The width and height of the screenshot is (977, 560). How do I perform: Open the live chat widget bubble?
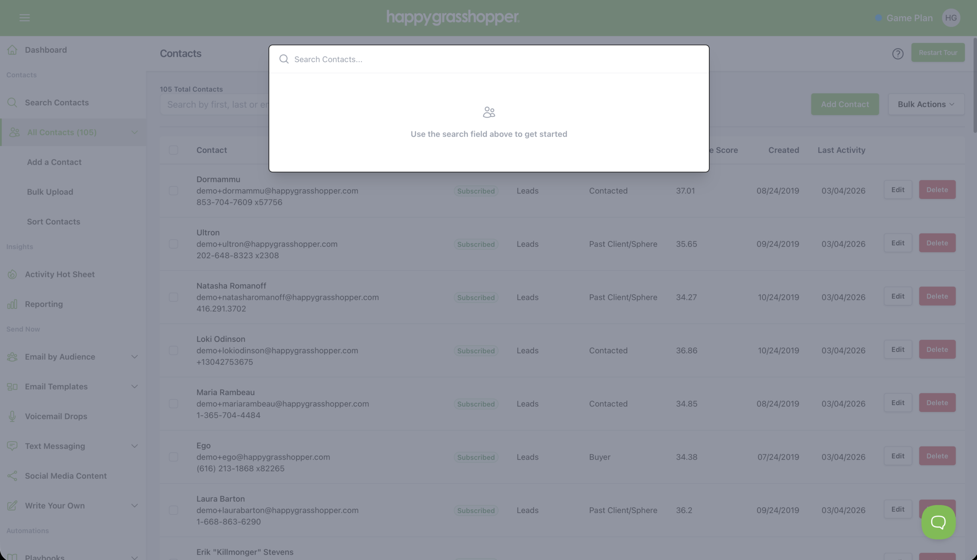[x=938, y=522]
